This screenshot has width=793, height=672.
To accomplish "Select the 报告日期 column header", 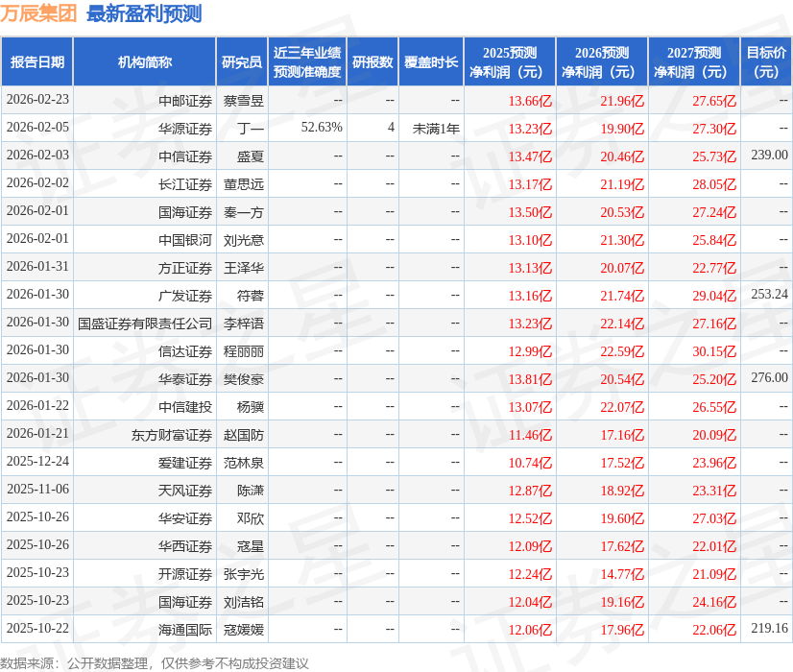I will tap(39, 61).
